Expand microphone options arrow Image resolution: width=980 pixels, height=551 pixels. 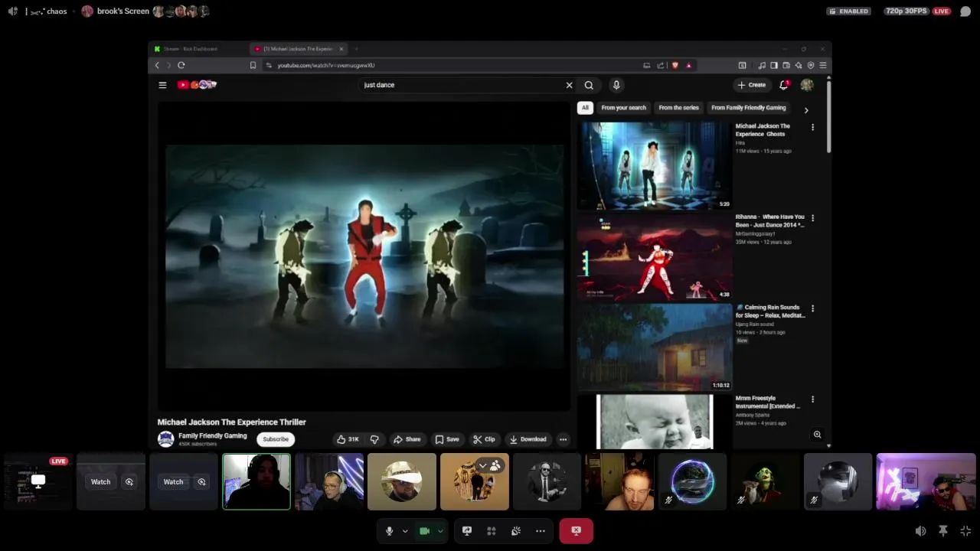[x=405, y=531]
